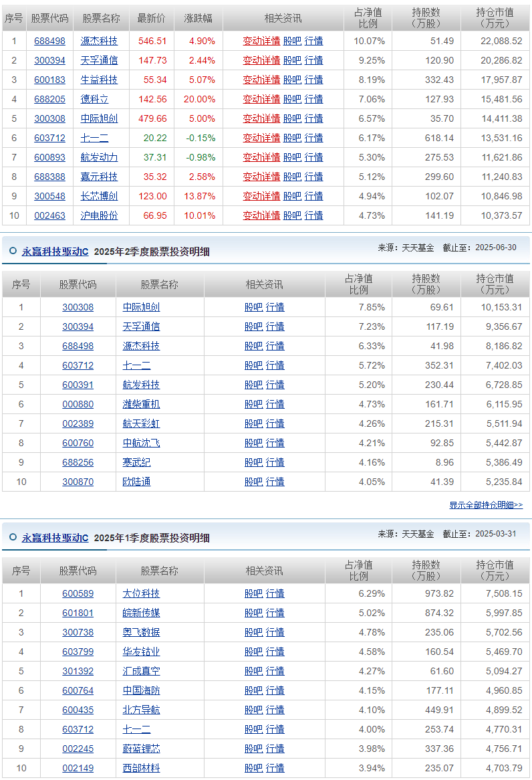
Task: Open 航天彩虹 stock name link
Action: click(141, 424)
